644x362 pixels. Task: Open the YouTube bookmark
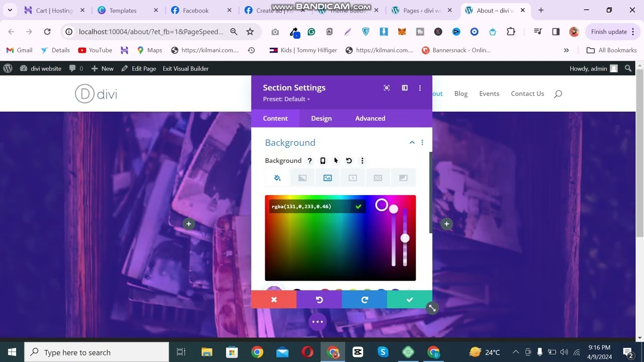95,50
